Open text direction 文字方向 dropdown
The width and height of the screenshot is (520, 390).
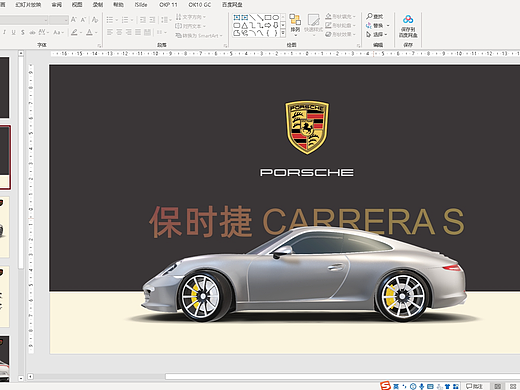pos(190,17)
